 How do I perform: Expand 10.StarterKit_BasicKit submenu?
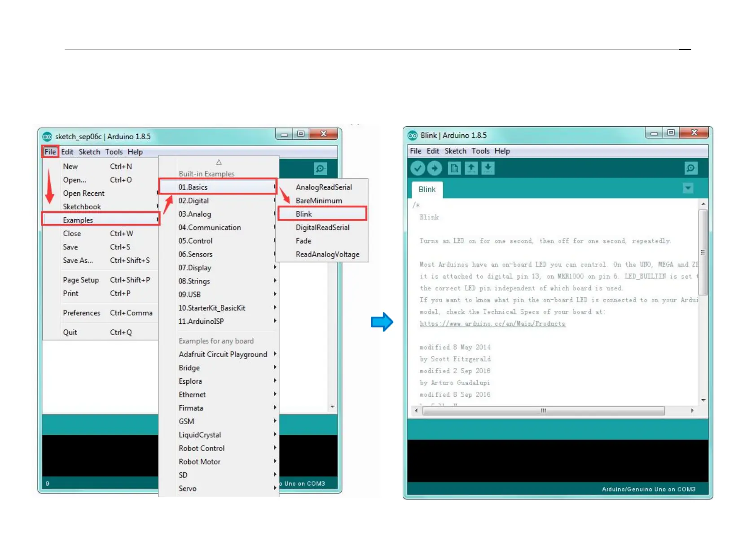tap(218, 308)
